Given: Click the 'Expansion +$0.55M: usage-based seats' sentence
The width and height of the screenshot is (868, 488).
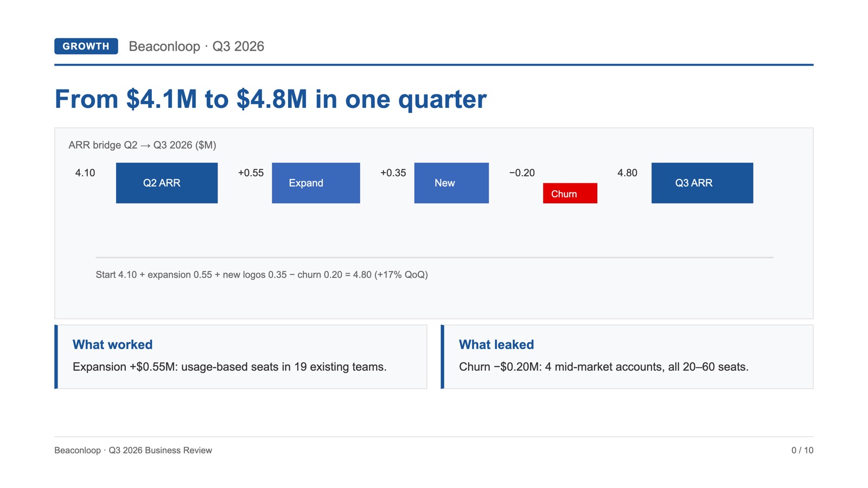Looking at the screenshot, I should 229,367.
